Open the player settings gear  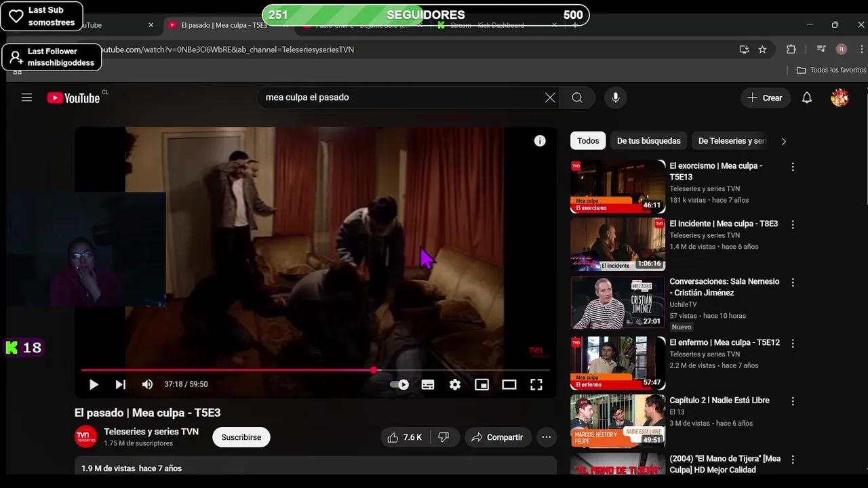click(455, 384)
